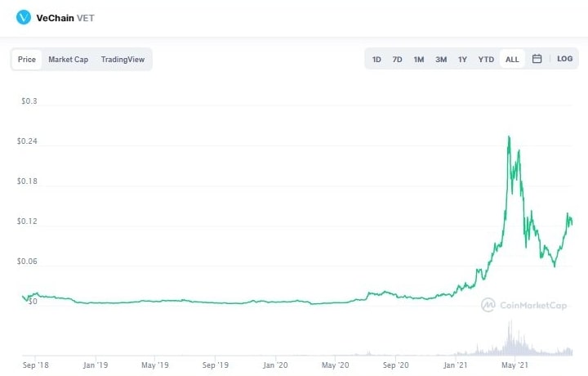This screenshot has width=588, height=376.
Task: Click the Jan '19 date label
Action: [x=96, y=365]
